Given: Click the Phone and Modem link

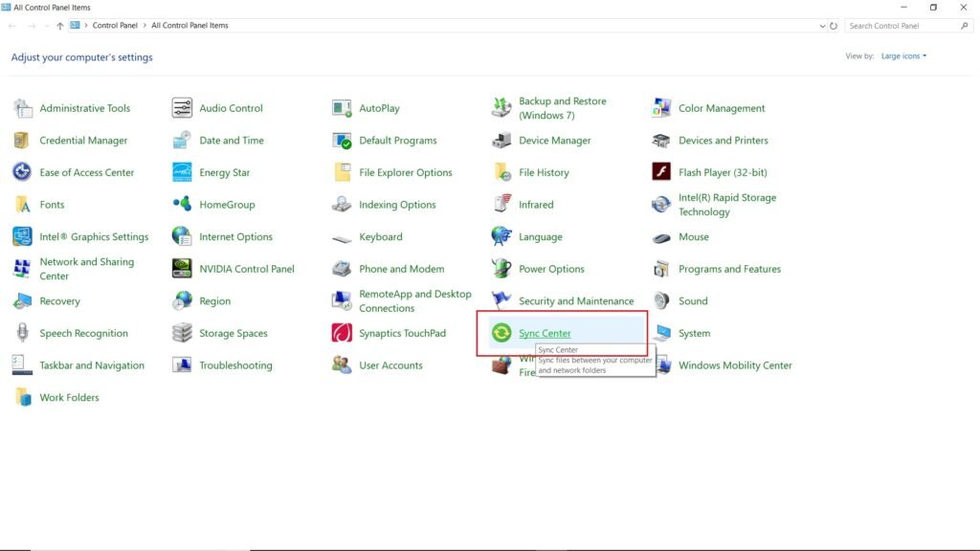Looking at the screenshot, I should coord(402,269).
